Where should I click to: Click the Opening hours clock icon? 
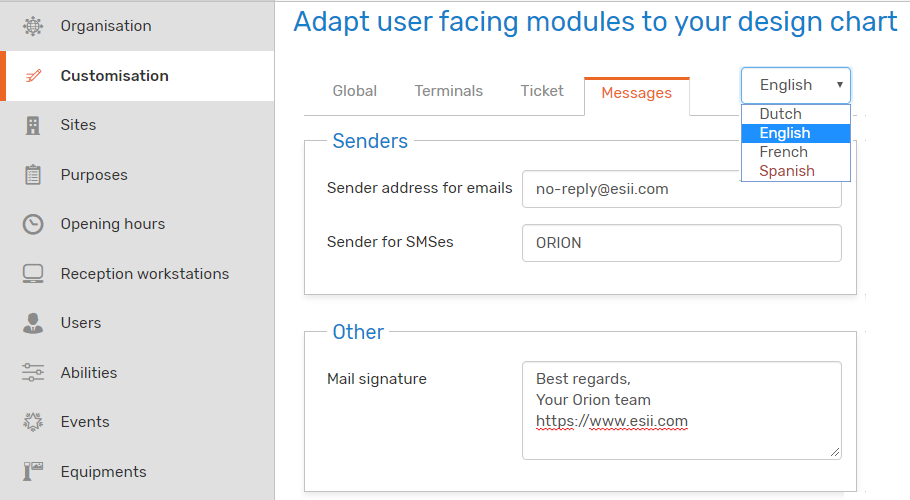tap(33, 224)
